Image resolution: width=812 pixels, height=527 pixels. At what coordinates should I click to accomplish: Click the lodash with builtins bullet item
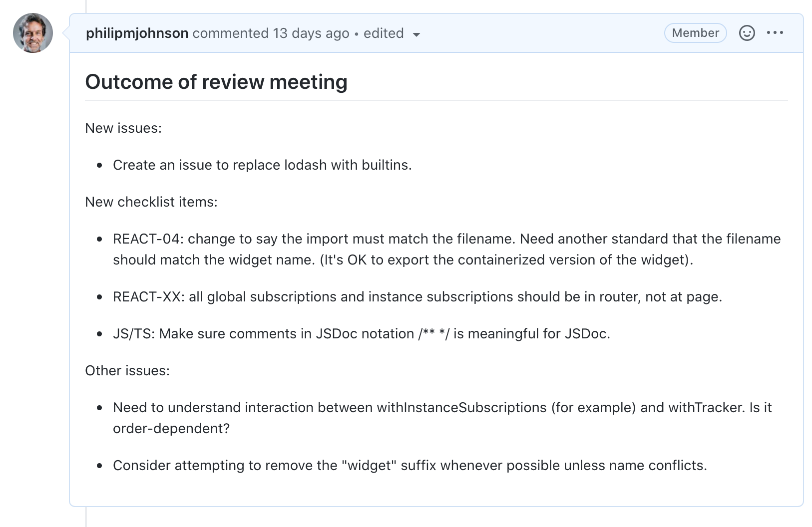coord(262,165)
